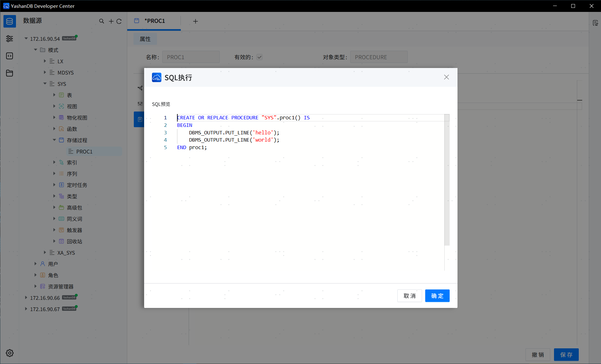
Task: Close the SQL执行 dialog
Action: click(447, 77)
